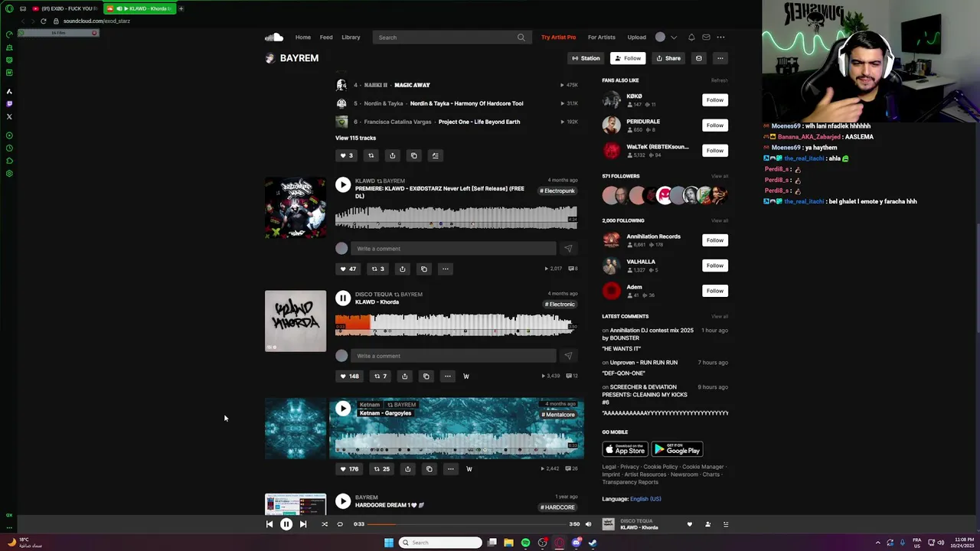The image size is (980, 551).
Task: Toggle shuffle in bottom player bar
Action: click(x=325, y=524)
